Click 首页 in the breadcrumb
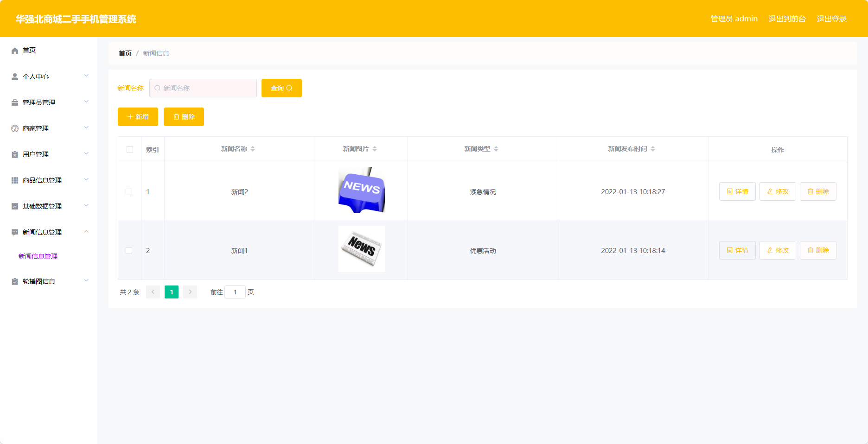868x444 pixels. coord(125,53)
